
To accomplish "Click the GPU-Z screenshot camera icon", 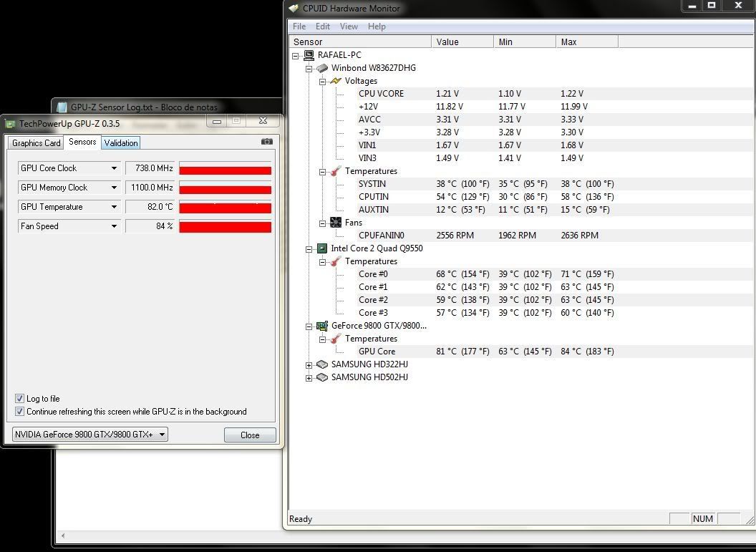I will pyautogui.click(x=267, y=142).
